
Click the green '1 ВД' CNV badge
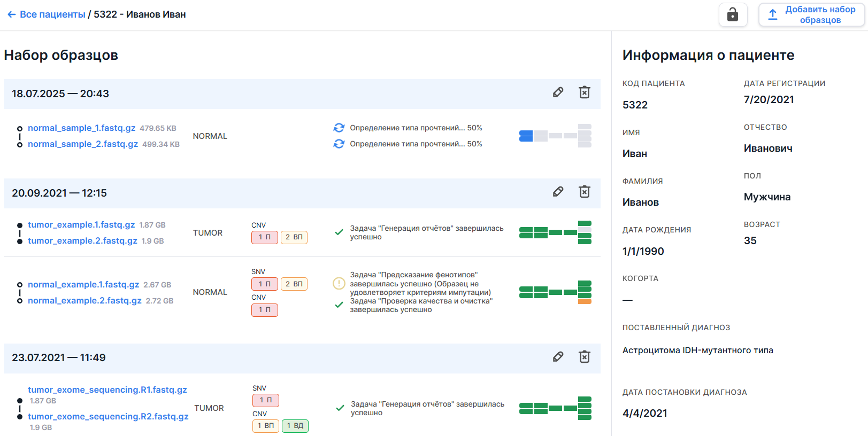(x=295, y=426)
